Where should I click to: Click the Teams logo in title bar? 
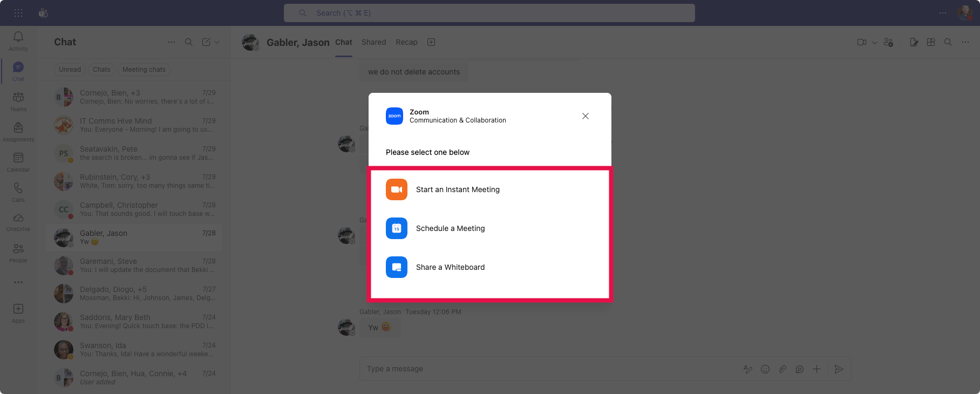43,13
